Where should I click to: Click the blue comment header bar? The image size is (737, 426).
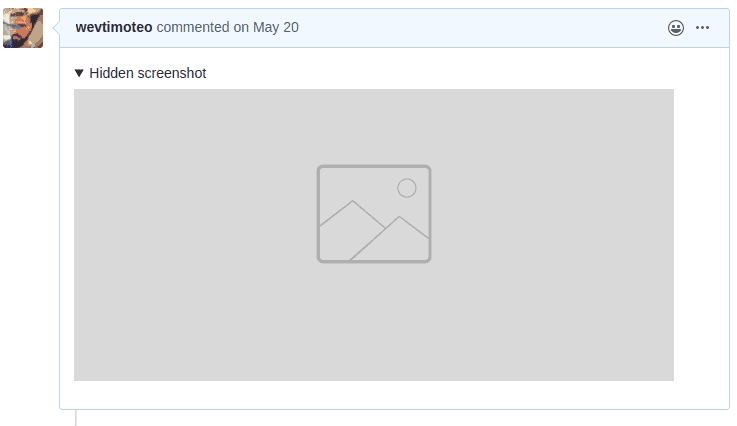click(x=394, y=28)
